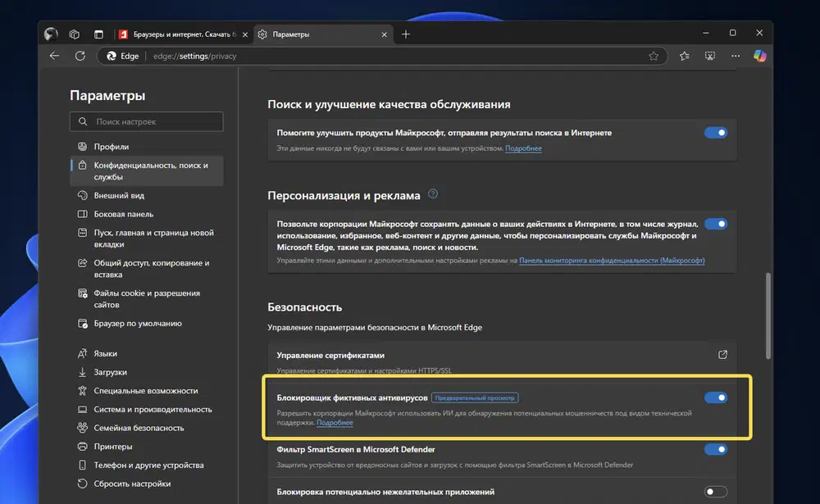Image resolution: width=820 pixels, height=504 pixels.
Task: Open Общий доступ, копирование и вставка
Action: (x=147, y=269)
